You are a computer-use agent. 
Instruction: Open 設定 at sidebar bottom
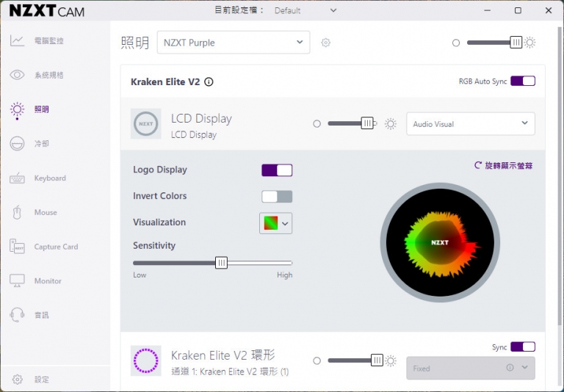[x=41, y=380]
